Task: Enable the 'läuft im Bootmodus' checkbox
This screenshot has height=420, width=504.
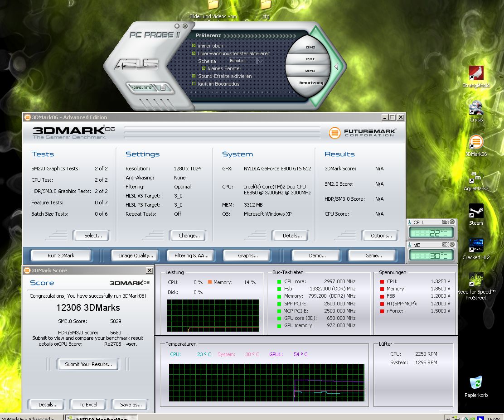Action: point(194,84)
